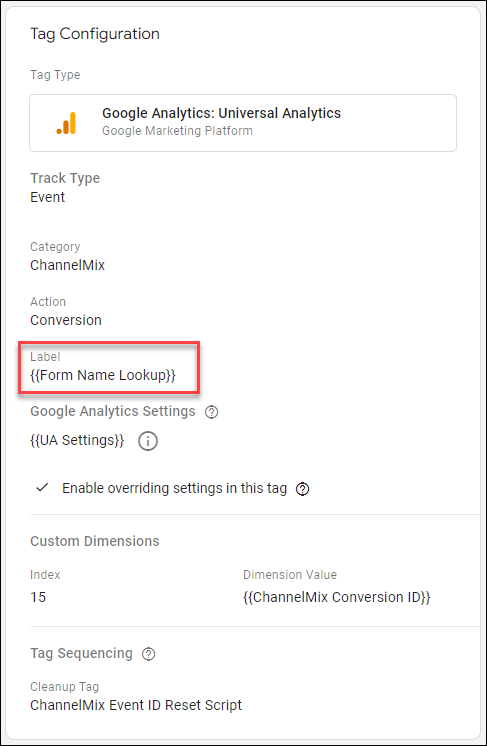
Task: Click ChannelMix Conversion ID dimension value
Action: 337,598
